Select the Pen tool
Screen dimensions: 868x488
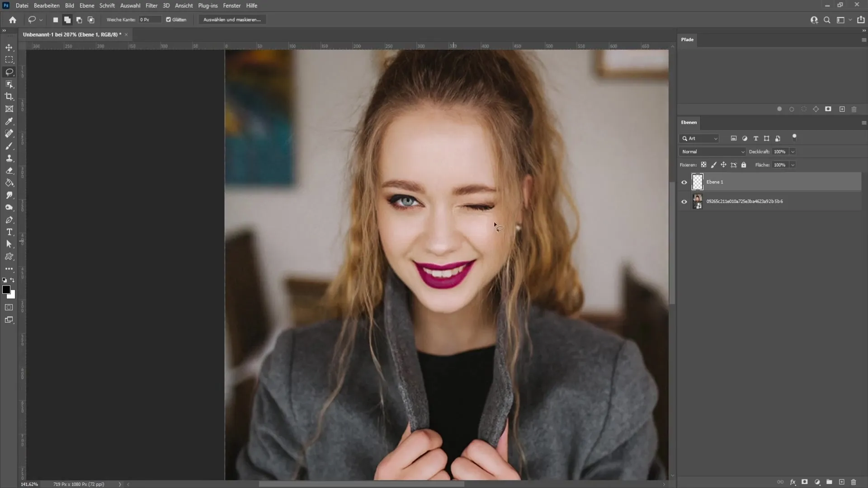pyautogui.click(x=9, y=220)
